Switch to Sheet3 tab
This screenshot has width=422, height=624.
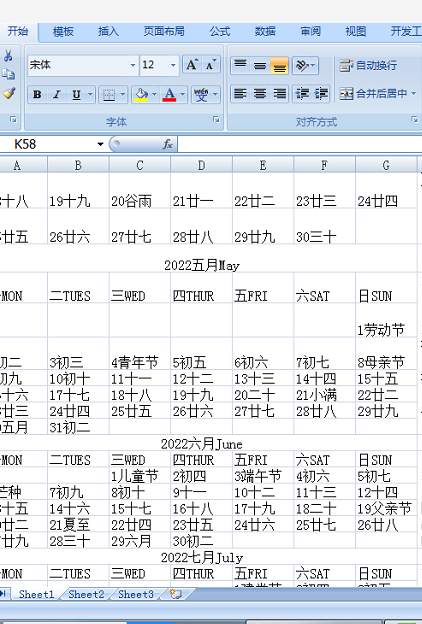point(136,594)
